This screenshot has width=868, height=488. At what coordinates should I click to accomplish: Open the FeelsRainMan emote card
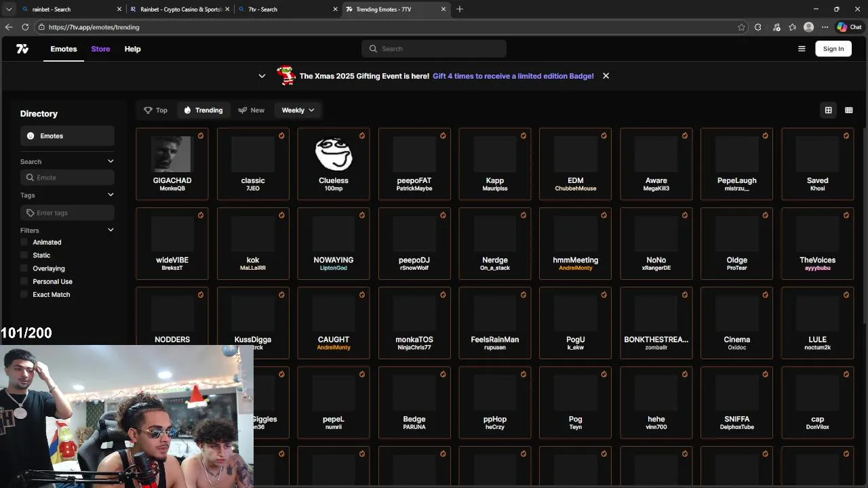[x=495, y=323]
